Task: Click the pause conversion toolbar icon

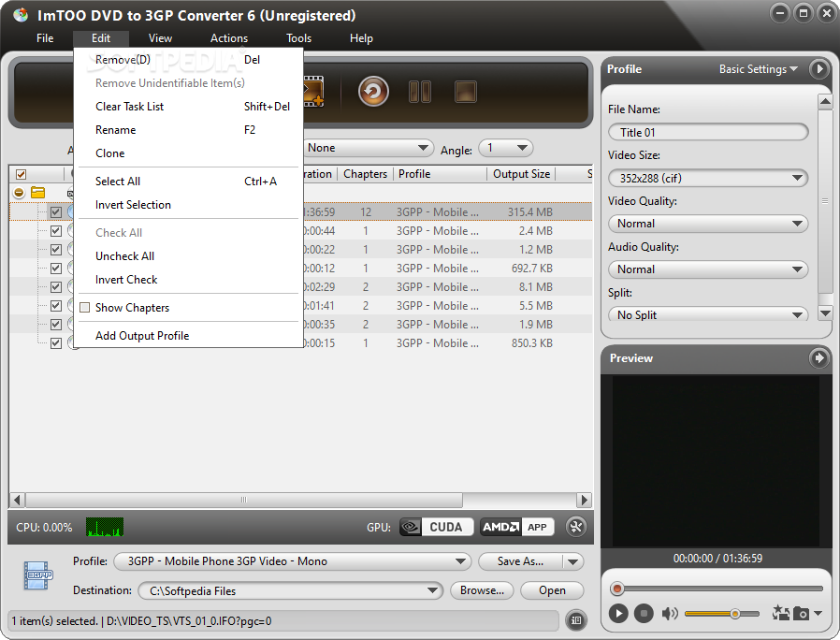Action: (x=420, y=92)
